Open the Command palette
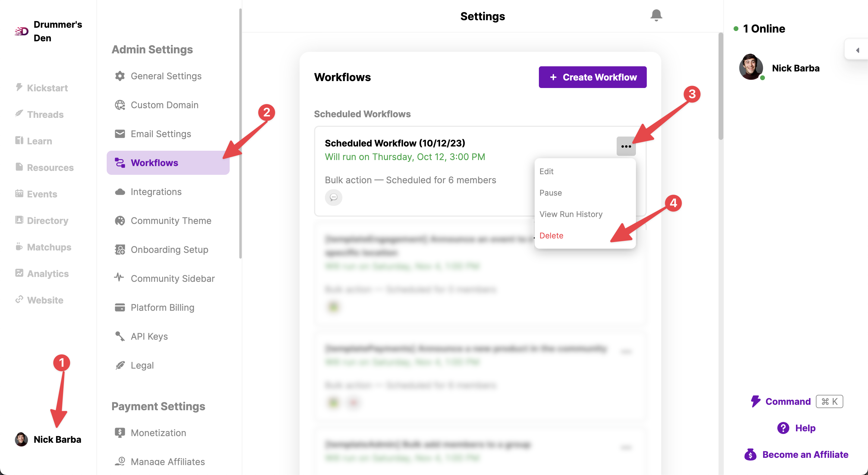Screen dimensions: 868x475 [x=797, y=401]
